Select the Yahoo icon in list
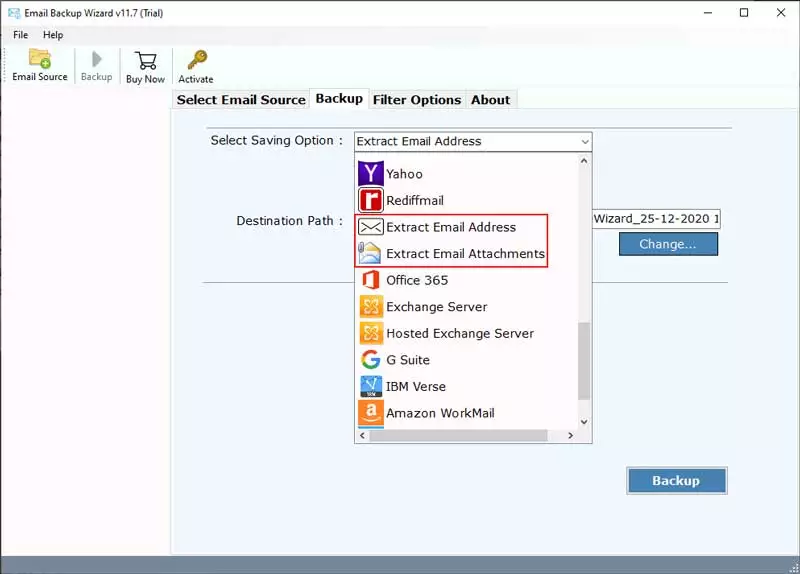This screenshot has width=800, height=574. 370,173
